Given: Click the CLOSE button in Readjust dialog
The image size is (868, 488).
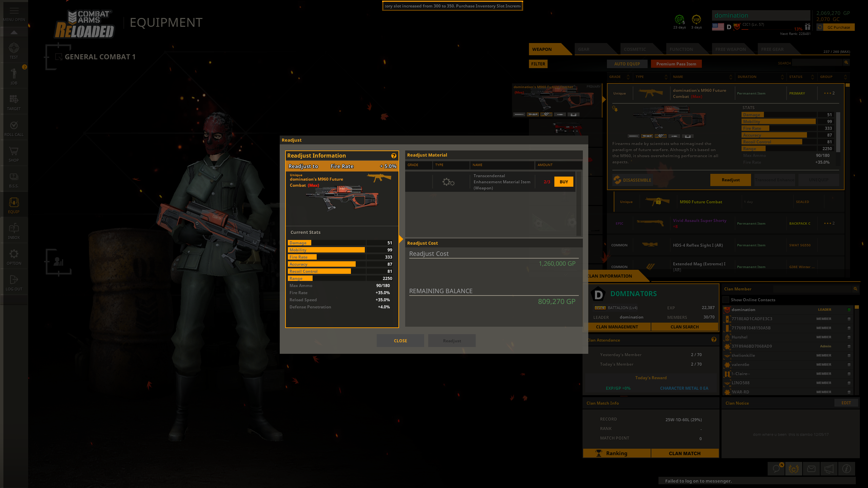Looking at the screenshot, I should (400, 341).
